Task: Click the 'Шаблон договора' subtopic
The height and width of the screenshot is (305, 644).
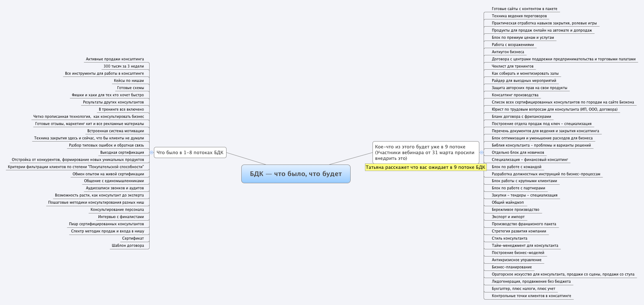Action: [x=128, y=246]
